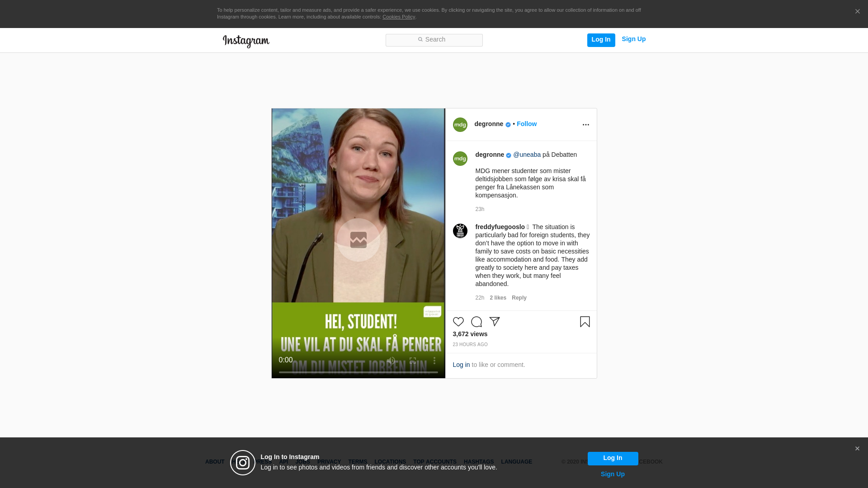Click the header Log In button
Viewport: 868px width, 488px height.
pos(601,40)
